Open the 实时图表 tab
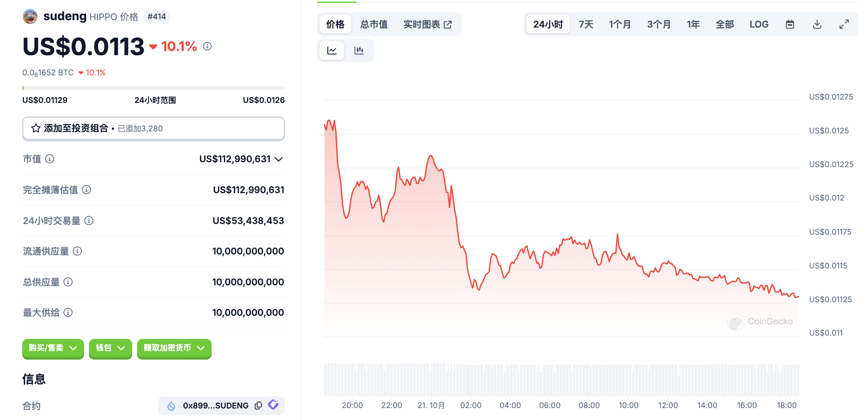The width and height of the screenshot is (868, 420). [427, 24]
